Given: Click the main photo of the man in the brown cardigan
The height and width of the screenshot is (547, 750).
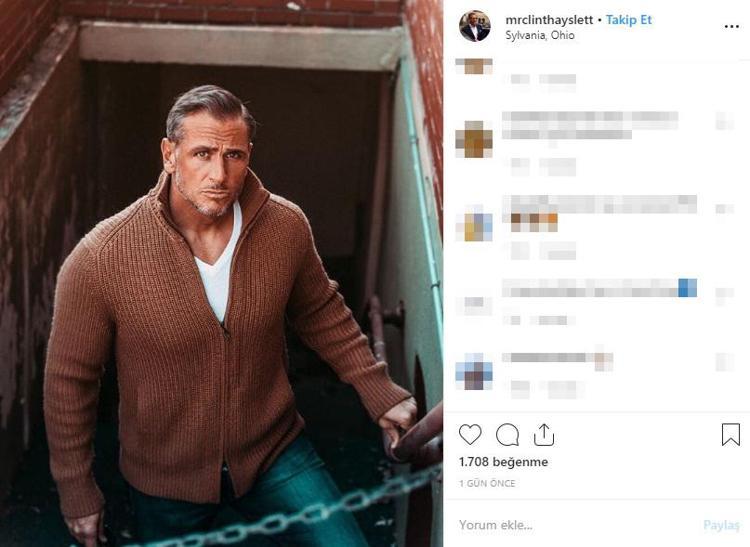Looking at the screenshot, I should click(222, 273).
